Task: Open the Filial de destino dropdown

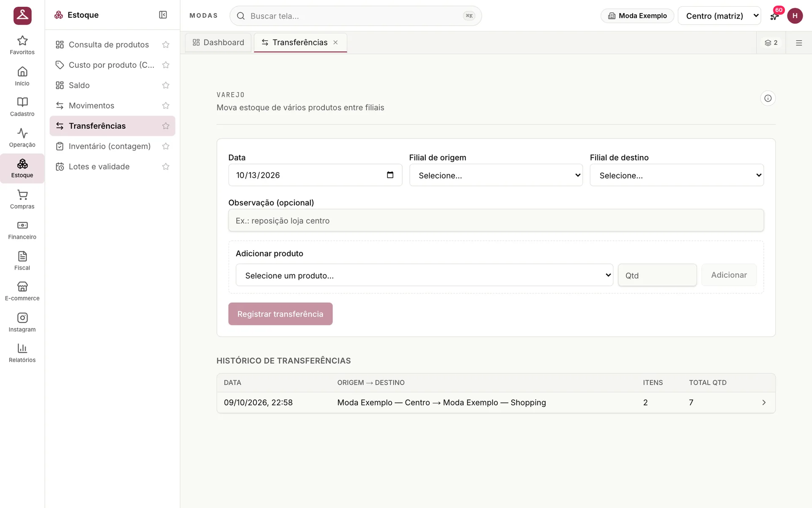Action: [677, 175]
